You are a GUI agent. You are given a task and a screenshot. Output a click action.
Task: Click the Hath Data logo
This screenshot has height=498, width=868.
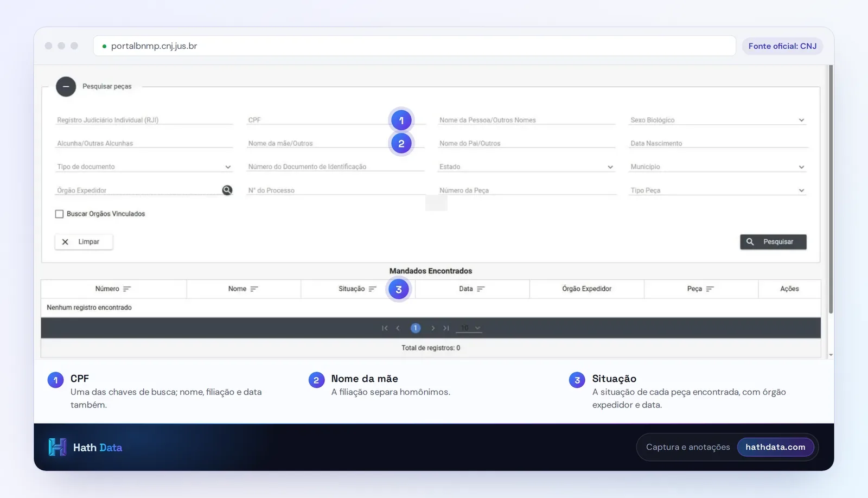(x=85, y=448)
